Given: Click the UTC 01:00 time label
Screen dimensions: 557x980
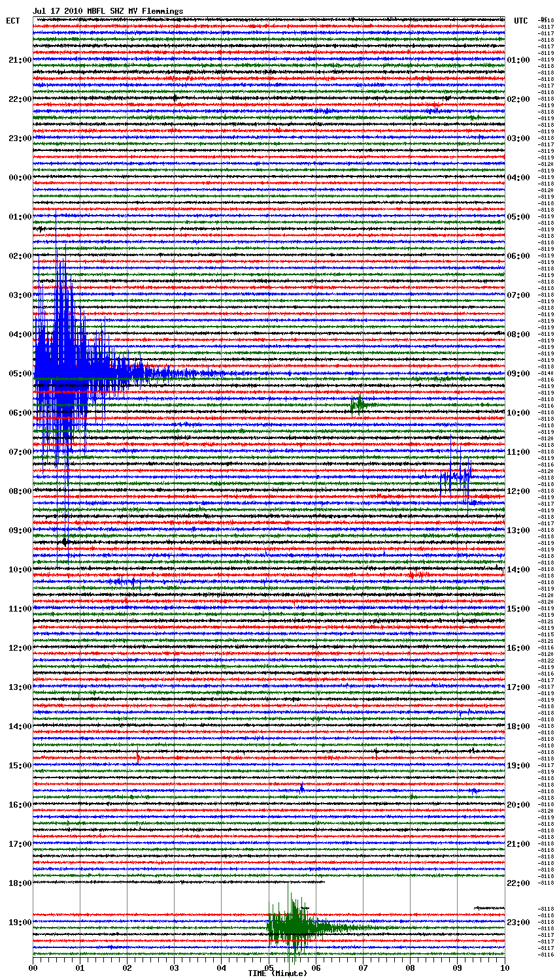Looking at the screenshot, I should [518, 60].
